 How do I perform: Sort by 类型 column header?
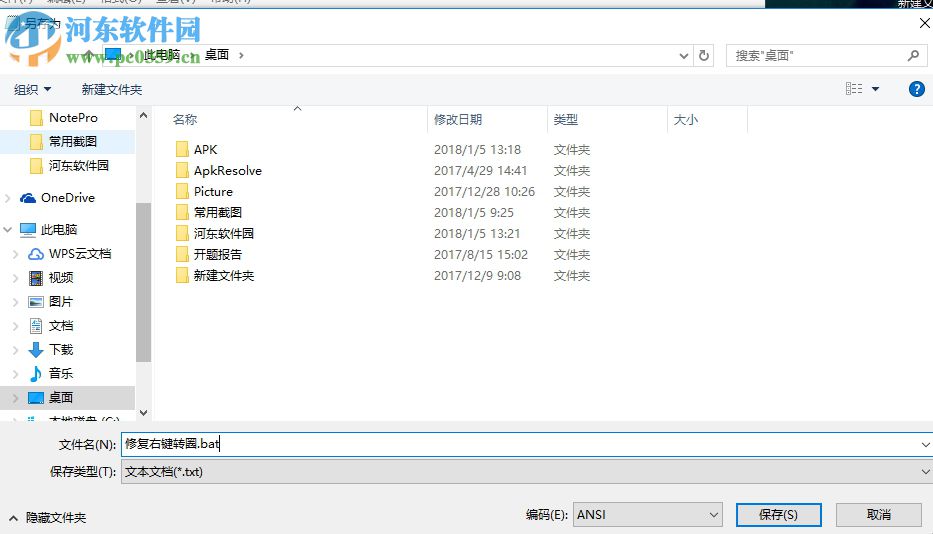pos(566,120)
